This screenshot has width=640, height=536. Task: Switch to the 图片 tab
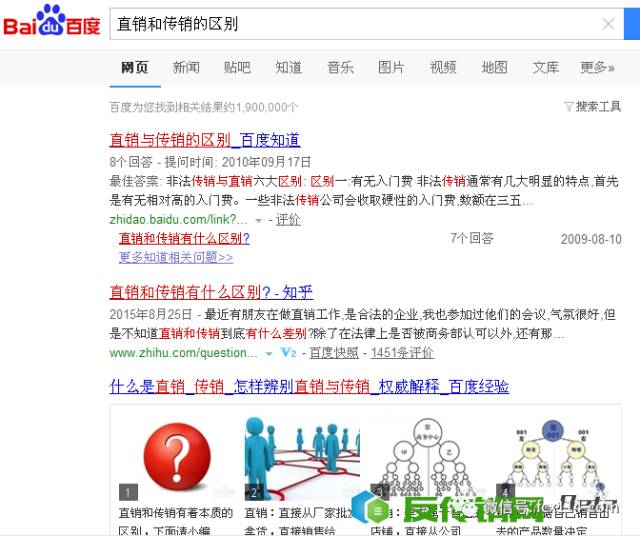[391, 67]
